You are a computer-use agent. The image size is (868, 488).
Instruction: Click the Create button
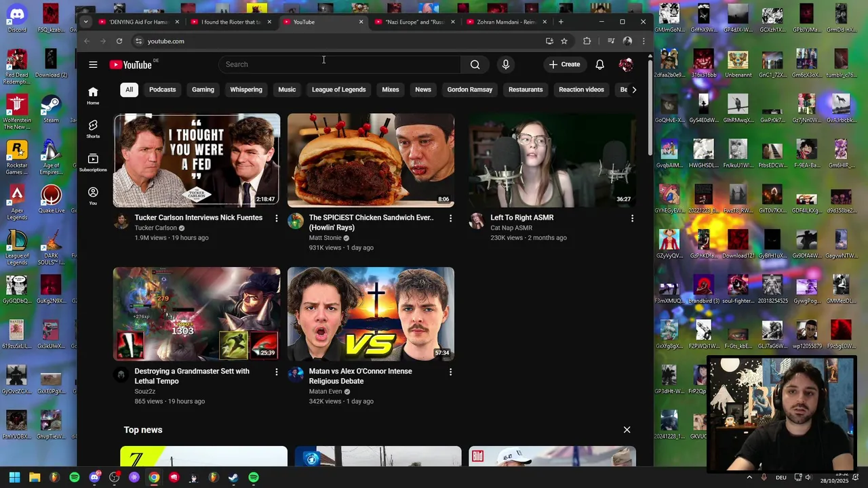click(565, 64)
